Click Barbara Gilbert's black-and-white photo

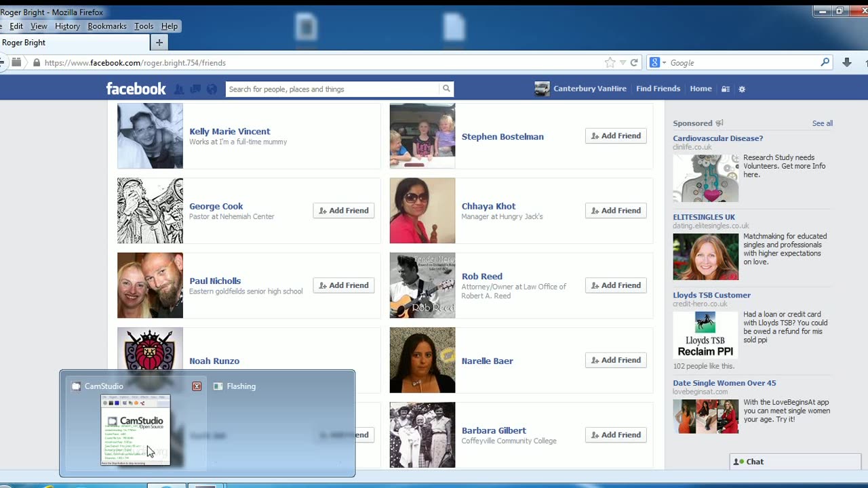point(422,435)
